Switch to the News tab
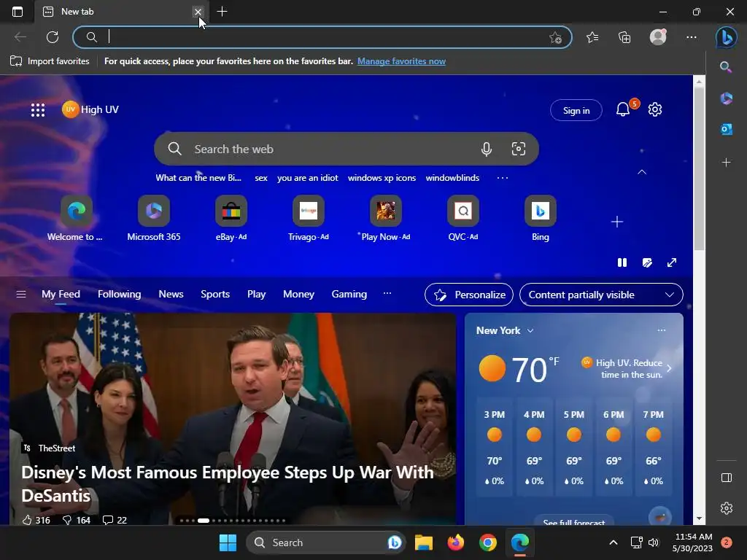Screen dimensions: 747x560 (171, 295)
